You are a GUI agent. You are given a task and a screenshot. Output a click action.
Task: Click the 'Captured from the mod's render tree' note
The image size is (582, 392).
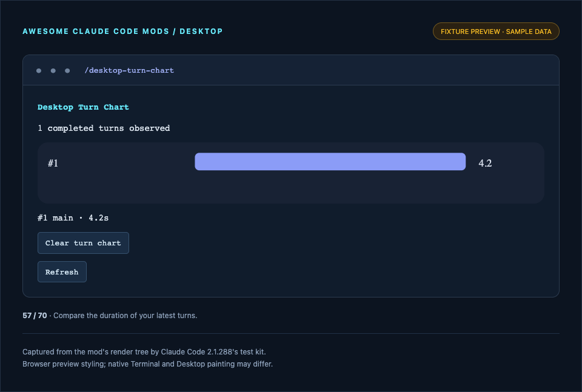[x=144, y=351]
